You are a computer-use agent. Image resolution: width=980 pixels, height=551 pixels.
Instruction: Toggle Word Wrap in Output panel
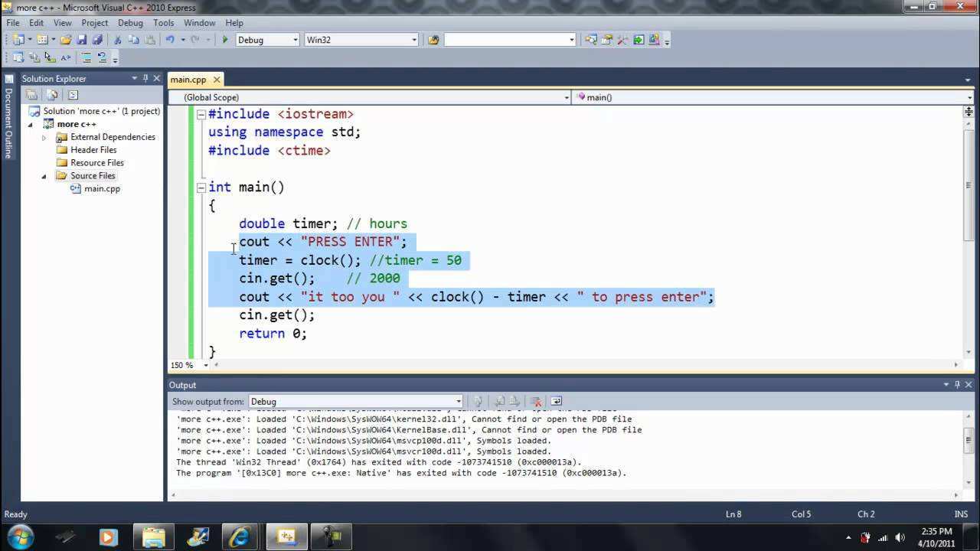click(557, 401)
